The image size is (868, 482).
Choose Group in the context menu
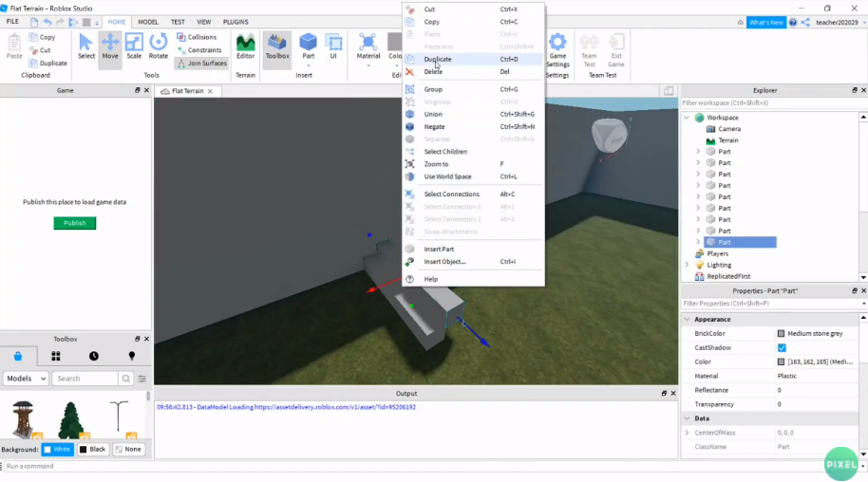[473, 89]
